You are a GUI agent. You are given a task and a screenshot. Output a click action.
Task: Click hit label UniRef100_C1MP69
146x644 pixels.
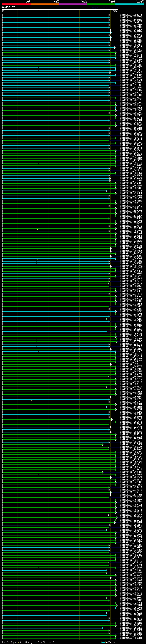(x=131, y=50)
